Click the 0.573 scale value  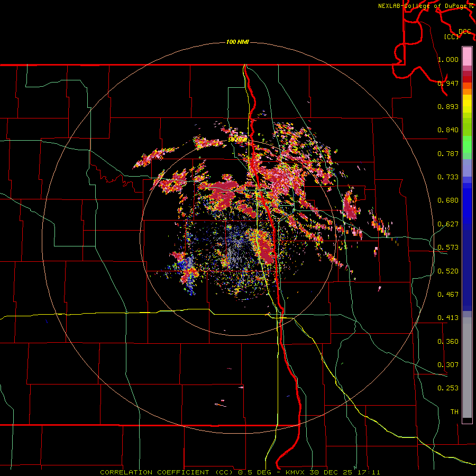pyautogui.click(x=448, y=248)
